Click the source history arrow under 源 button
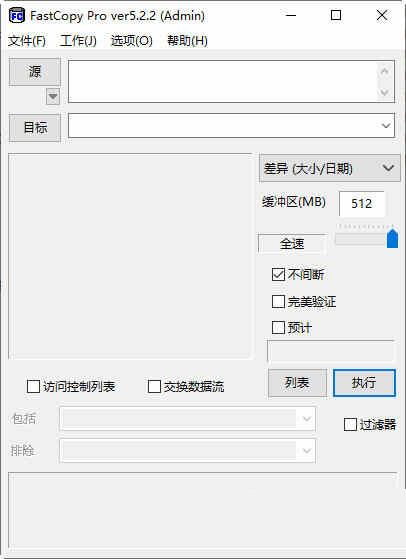406x559 pixels. click(x=53, y=97)
